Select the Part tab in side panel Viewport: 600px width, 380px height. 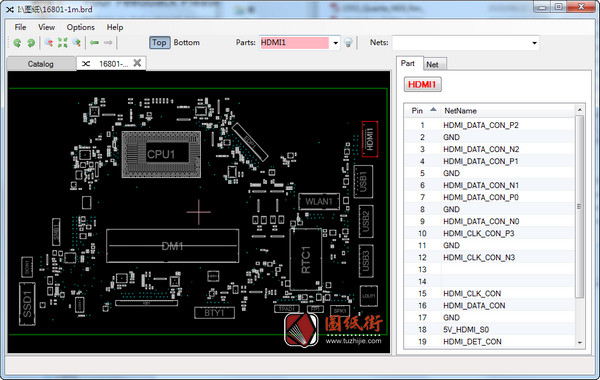(x=408, y=64)
